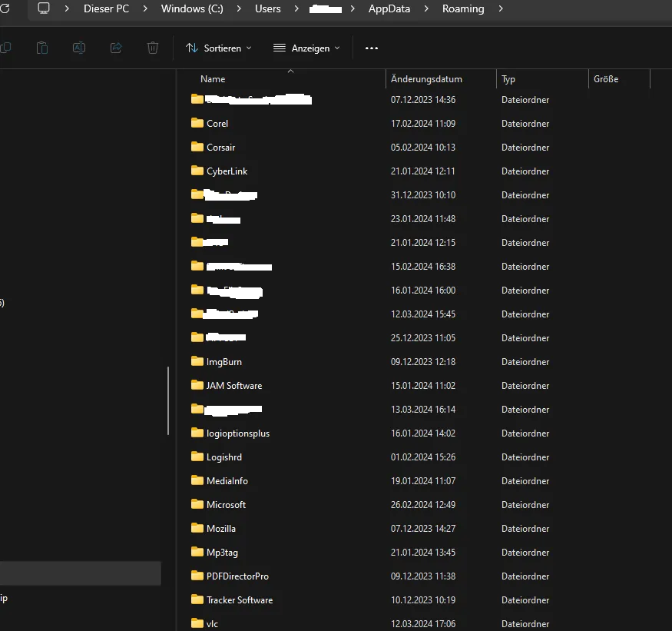Expand chevron after AppData in breadcrumb
The width and height of the screenshot is (672, 631).
[426, 8]
